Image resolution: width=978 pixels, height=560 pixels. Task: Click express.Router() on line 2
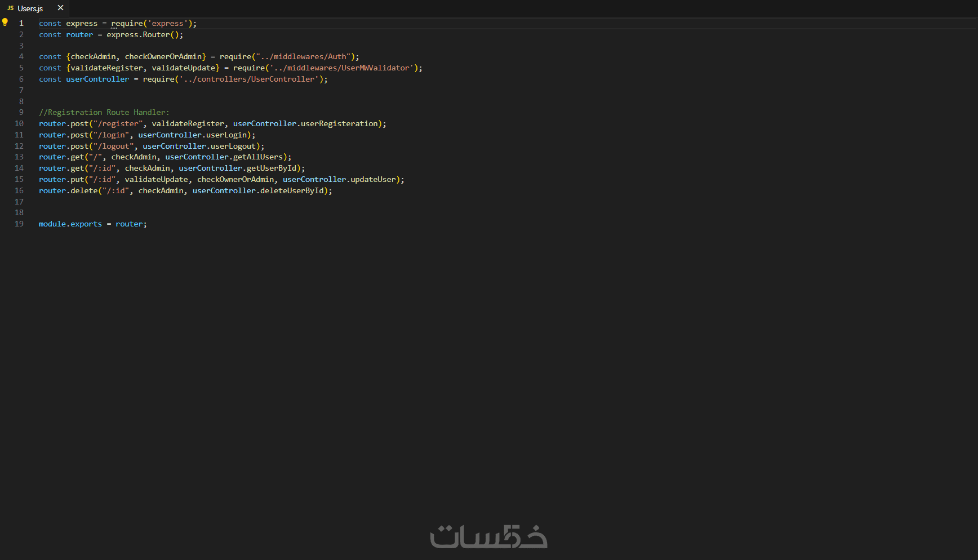(x=143, y=35)
